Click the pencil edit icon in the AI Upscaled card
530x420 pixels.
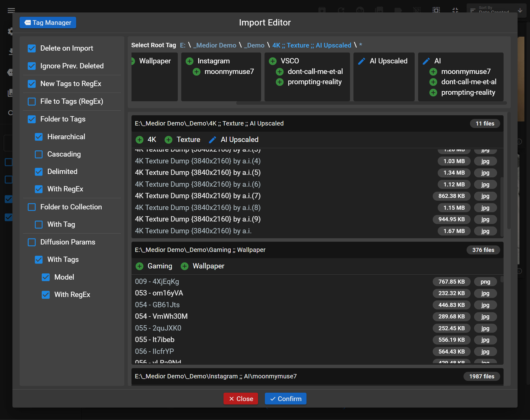(x=362, y=61)
